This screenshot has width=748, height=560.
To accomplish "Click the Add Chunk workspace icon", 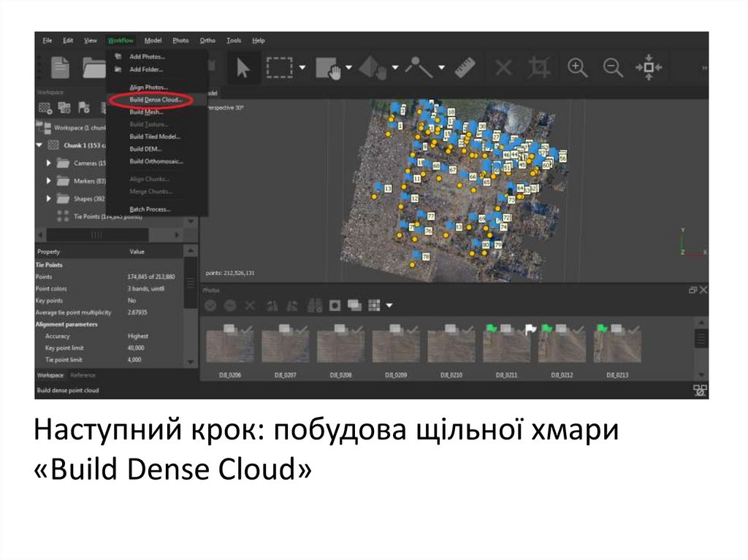I will [x=45, y=108].
